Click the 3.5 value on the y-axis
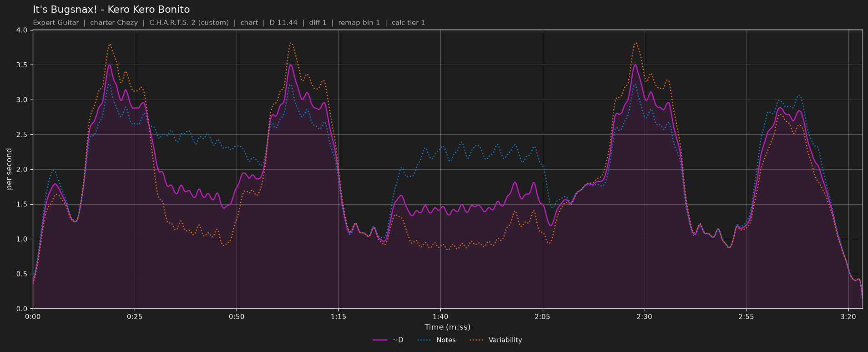This screenshot has height=352, width=868. 22,65
